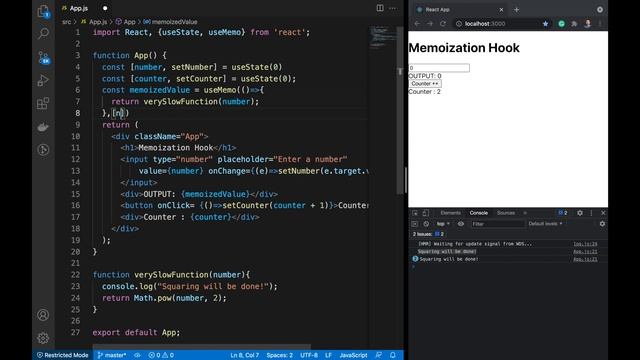Open DevTools settings gear beside issues counter
This screenshot has height=360, width=640.
580,213
